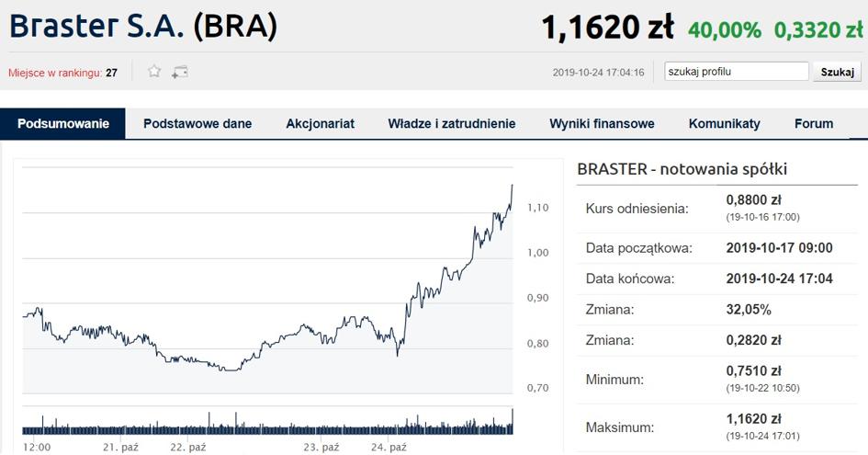Image resolution: width=868 pixels, height=455 pixels.
Task: Click the favorite star icon
Action: [154, 72]
